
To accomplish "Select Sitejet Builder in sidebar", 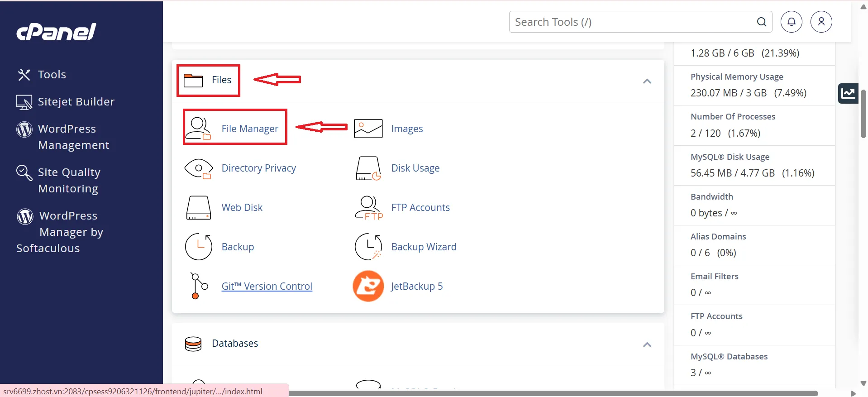I will coord(76,102).
